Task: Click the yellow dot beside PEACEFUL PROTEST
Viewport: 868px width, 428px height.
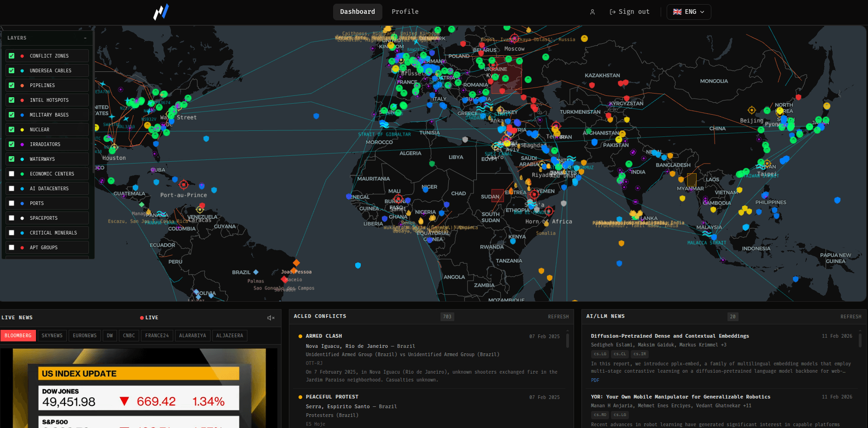Action: click(x=300, y=397)
